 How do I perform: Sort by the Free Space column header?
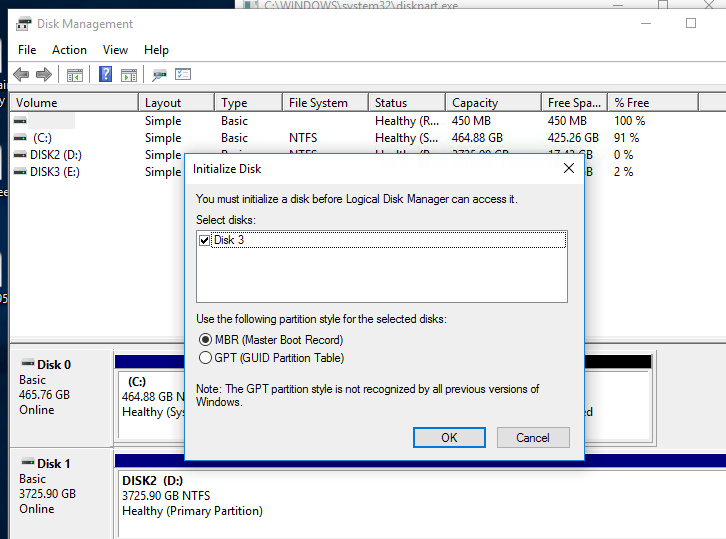coord(574,102)
